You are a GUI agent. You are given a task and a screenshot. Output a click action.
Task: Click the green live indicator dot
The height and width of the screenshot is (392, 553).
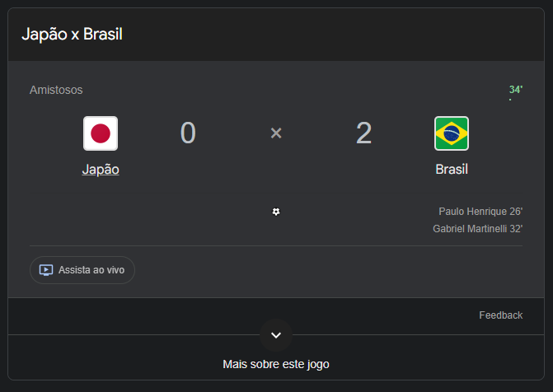click(510, 100)
